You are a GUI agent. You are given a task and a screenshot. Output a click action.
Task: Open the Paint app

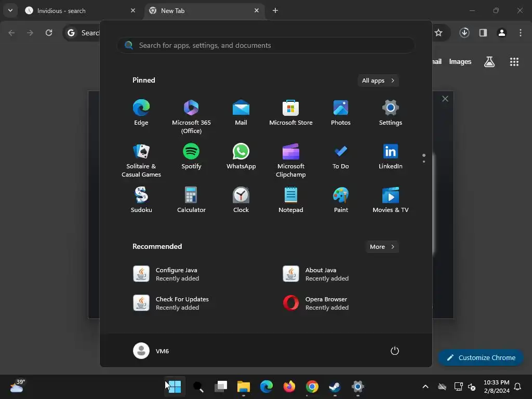click(341, 200)
